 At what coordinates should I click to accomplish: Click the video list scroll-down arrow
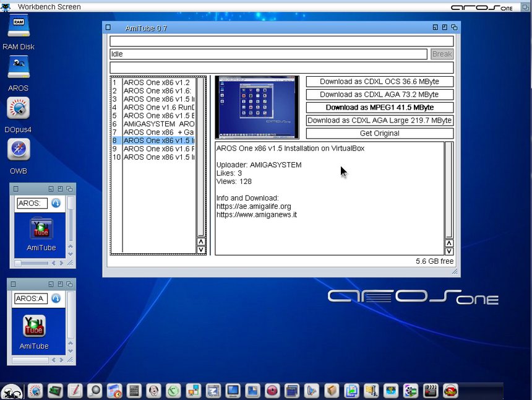tap(201, 250)
